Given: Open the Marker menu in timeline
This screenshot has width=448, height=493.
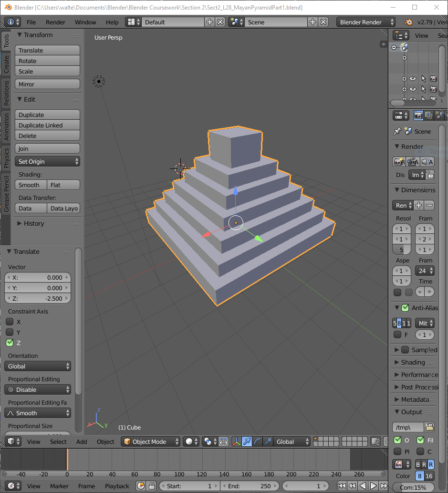Looking at the screenshot, I should (x=59, y=486).
